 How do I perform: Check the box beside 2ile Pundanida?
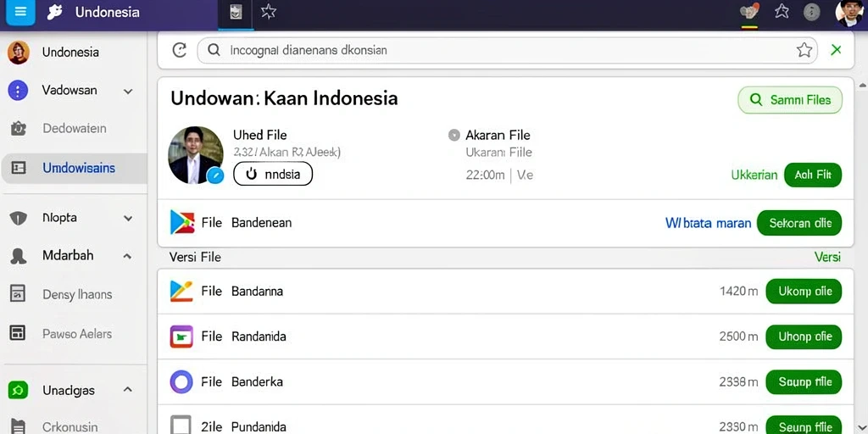(181, 426)
